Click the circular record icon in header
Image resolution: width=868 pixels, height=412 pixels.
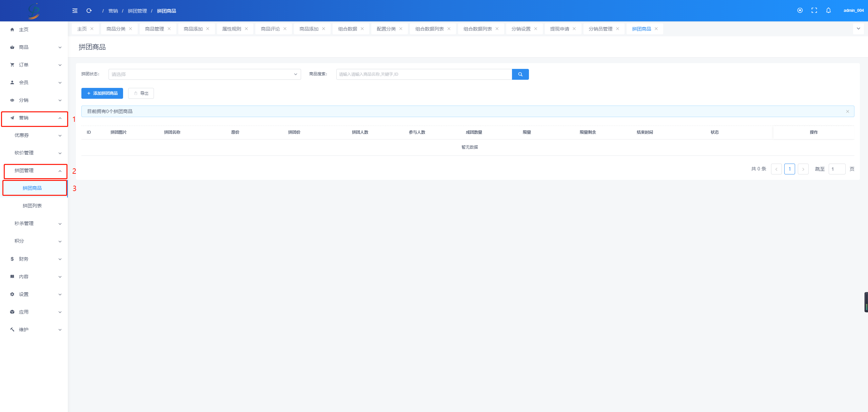coord(800,11)
